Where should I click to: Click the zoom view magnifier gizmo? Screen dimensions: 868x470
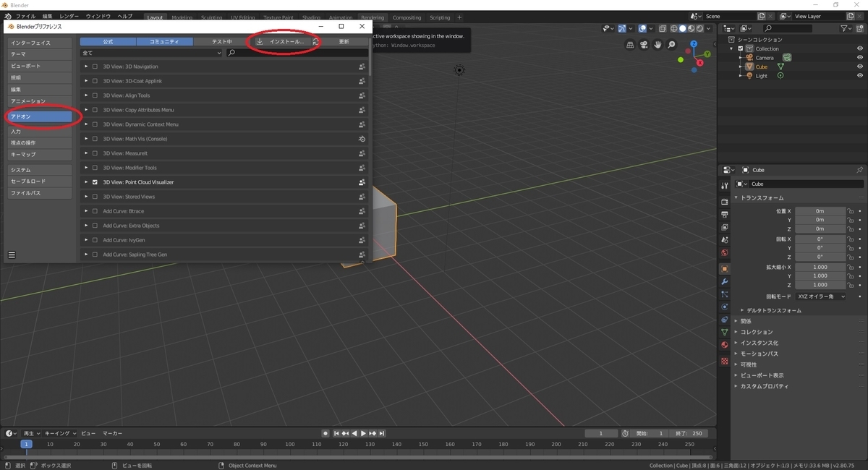pos(671,44)
